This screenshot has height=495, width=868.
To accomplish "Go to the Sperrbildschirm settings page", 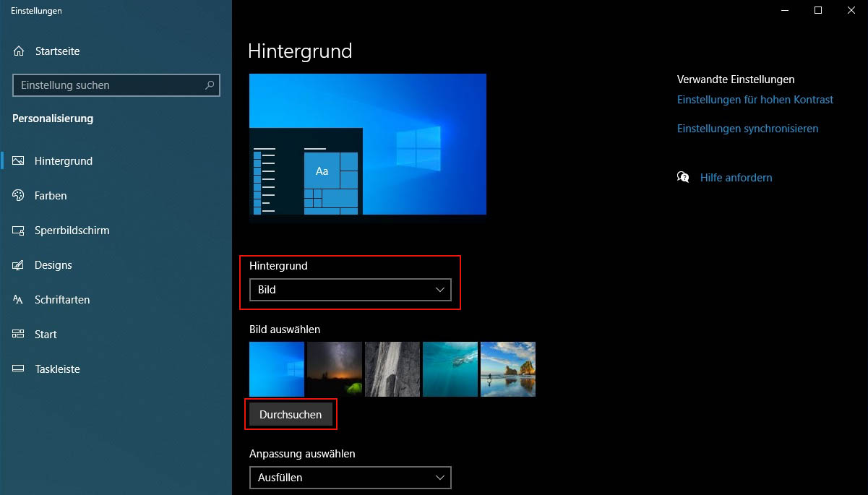I will (72, 231).
